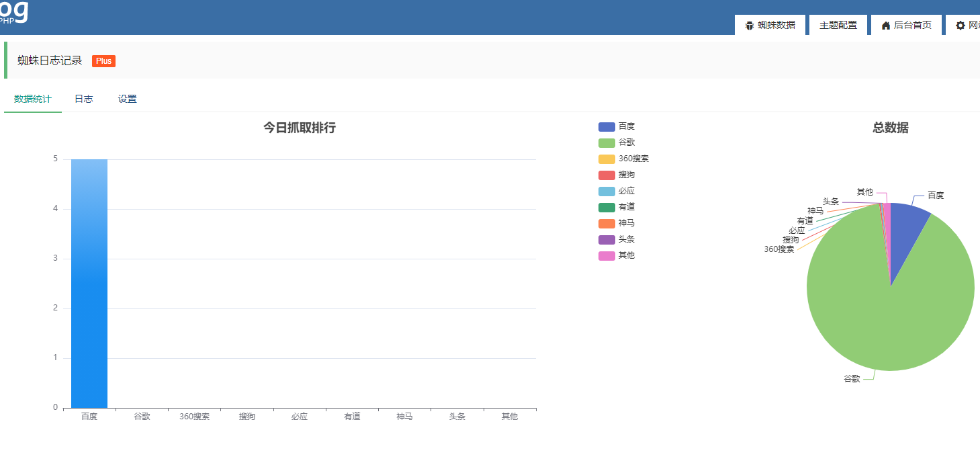Toggle the 头条 legend entry
Screen dimensions: 980x465
coord(617,239)
